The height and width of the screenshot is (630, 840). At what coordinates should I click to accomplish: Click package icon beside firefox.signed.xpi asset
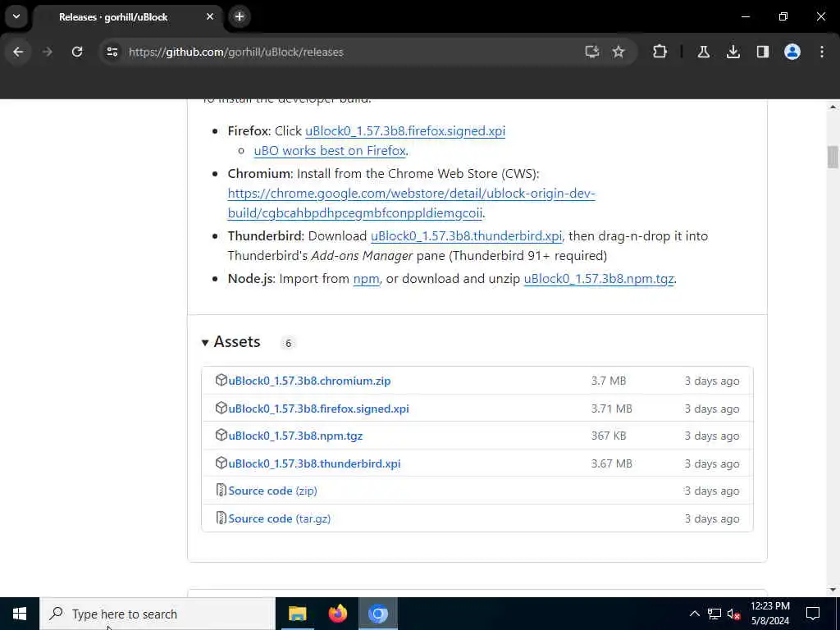(x=221, y=409)
